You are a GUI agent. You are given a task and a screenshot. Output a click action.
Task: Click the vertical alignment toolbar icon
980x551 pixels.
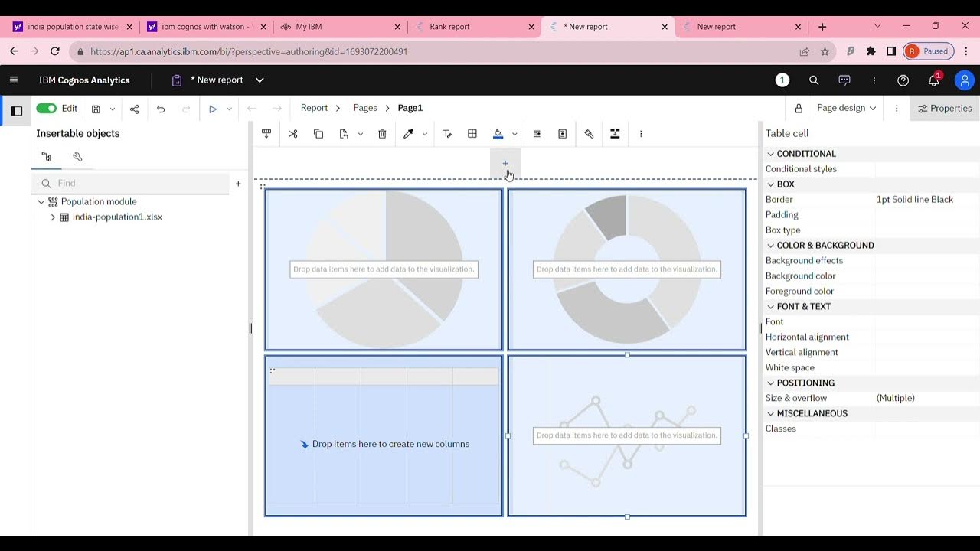coord(563,134)
